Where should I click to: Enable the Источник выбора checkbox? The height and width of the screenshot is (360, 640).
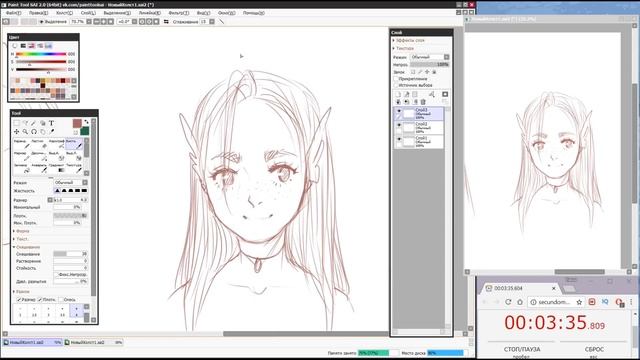396,85
